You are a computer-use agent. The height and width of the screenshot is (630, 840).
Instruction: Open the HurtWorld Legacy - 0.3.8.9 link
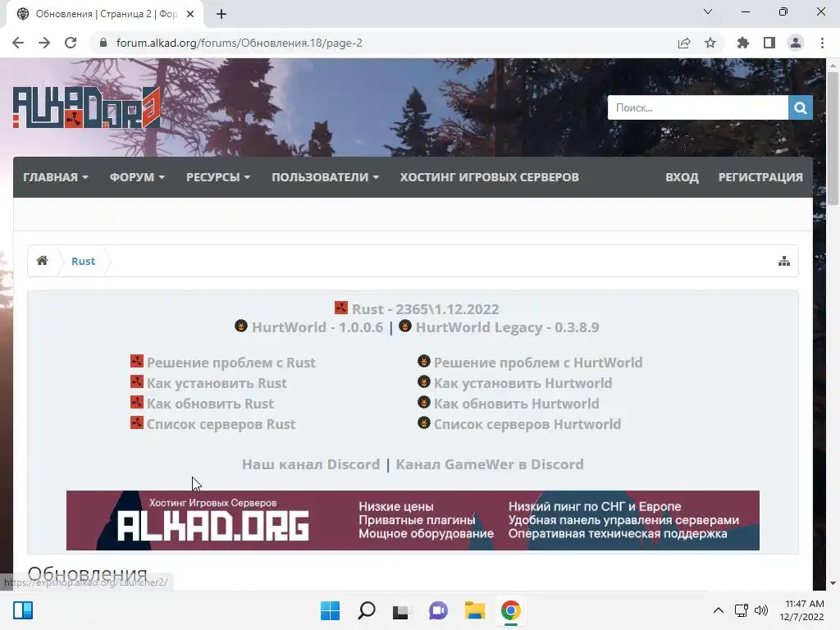507,326
